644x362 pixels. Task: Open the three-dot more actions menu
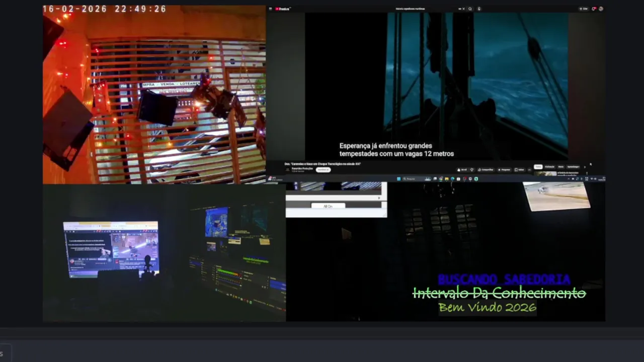(x=529, y=169)
